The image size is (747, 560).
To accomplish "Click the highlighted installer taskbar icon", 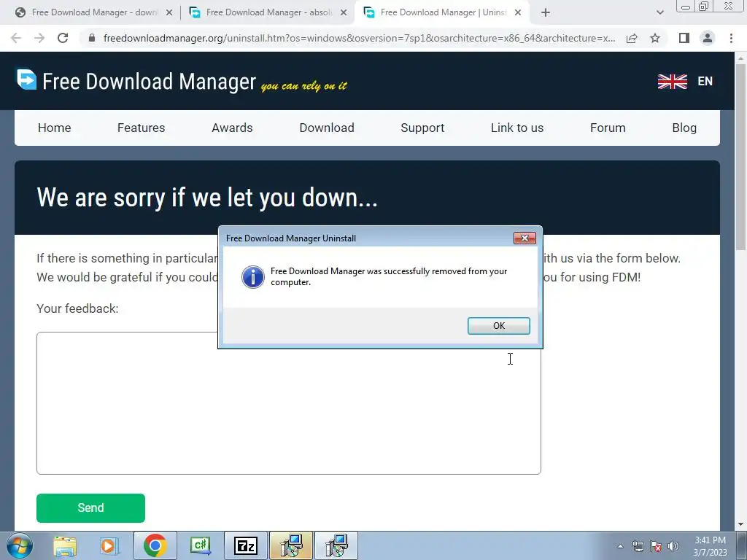I will [x=291, y=545].
